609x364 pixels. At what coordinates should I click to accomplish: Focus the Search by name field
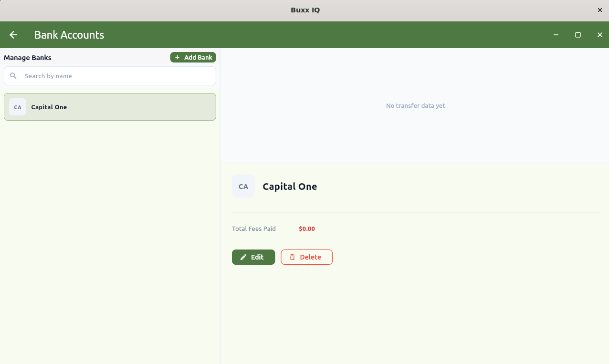110,76
